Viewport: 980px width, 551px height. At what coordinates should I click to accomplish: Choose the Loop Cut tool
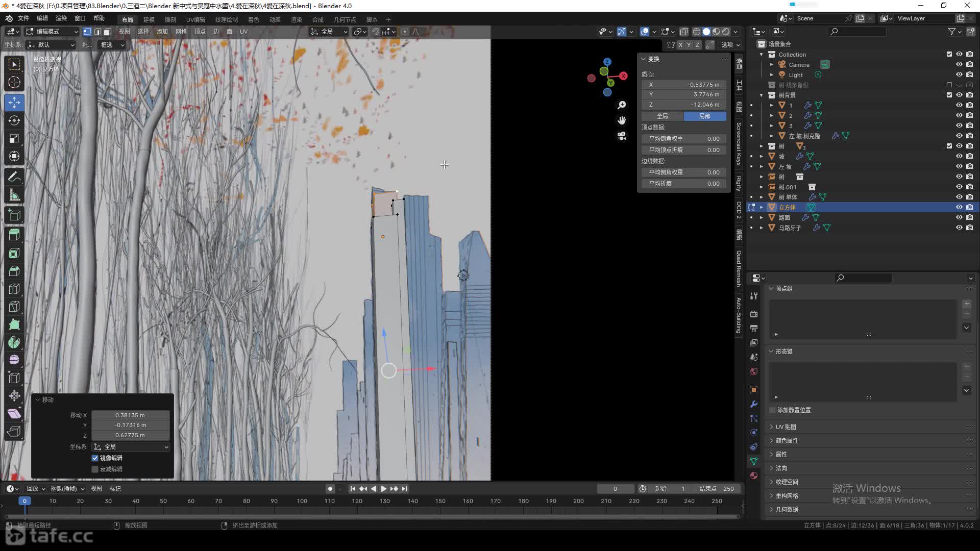[x=14, y=289]
